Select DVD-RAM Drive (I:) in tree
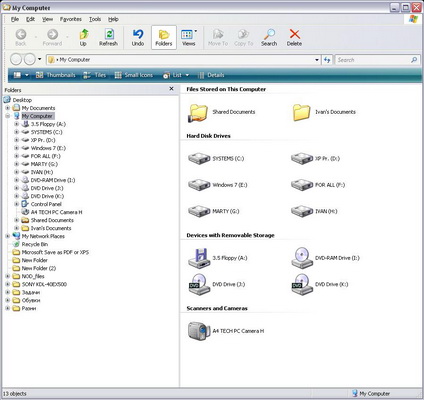The width and height of the screenshot is (424, 400). 53,180
